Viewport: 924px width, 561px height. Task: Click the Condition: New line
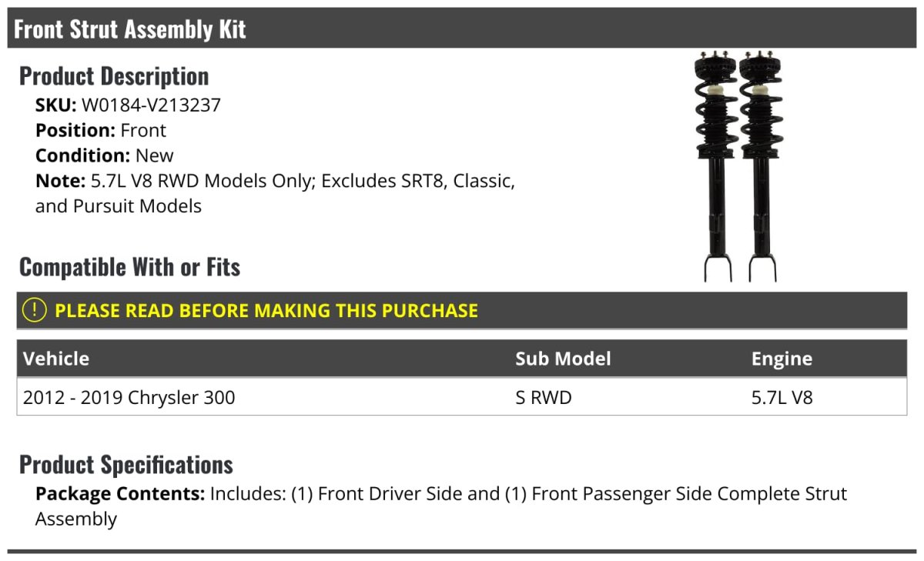(105, 155)
